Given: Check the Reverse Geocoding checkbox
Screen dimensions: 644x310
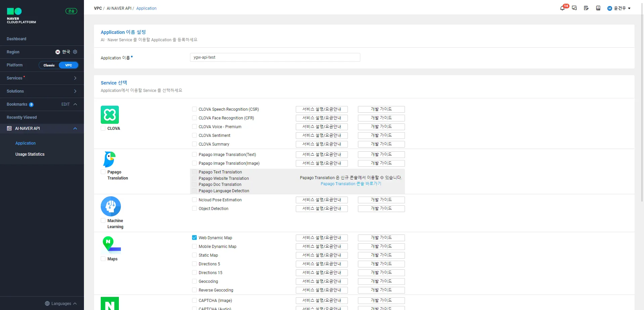Looking at the screenshot, I should click(194, 290).
